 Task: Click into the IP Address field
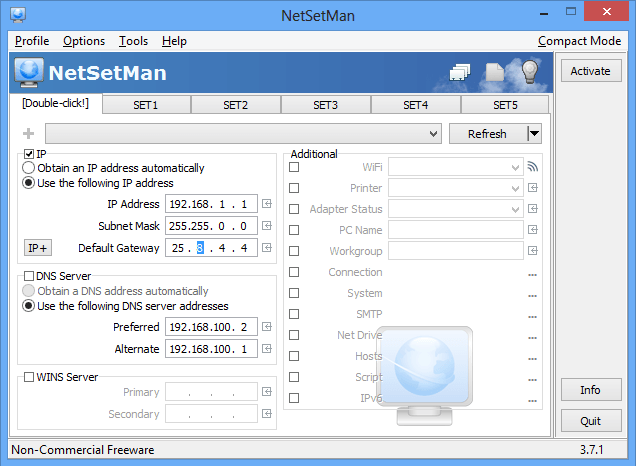[x=211, y=204]
